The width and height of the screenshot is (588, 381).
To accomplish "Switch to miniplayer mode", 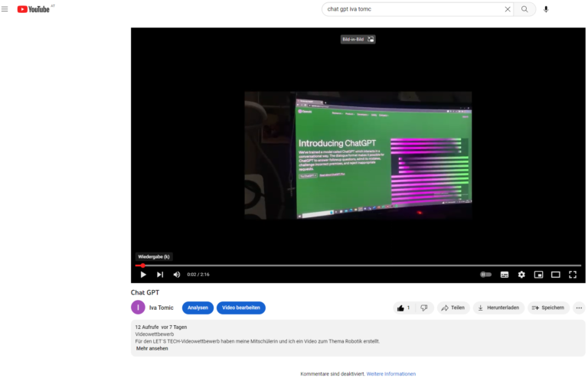I will [538, 274].
